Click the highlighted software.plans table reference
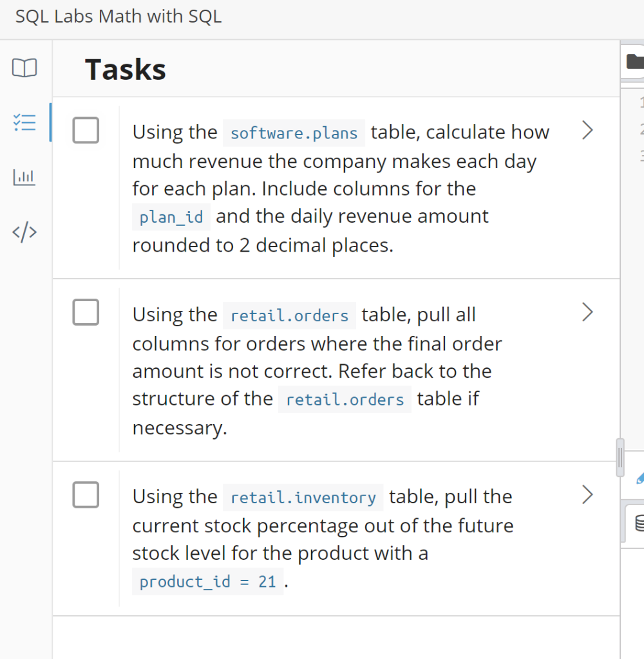644x659 pixels. (294, 133)
